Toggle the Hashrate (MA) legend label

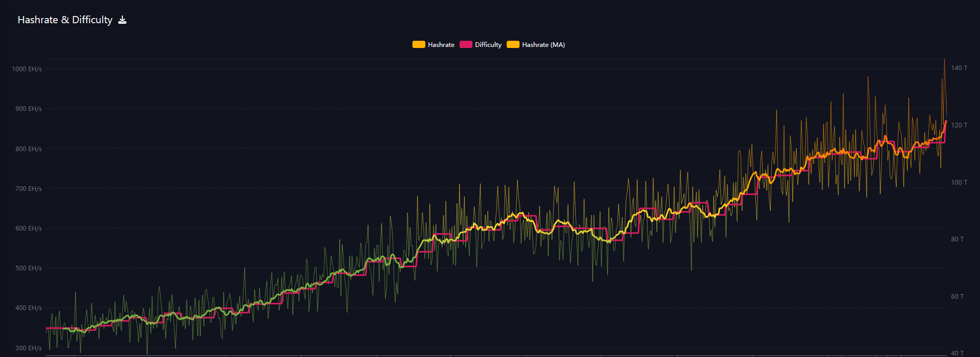tap(543, 45)
